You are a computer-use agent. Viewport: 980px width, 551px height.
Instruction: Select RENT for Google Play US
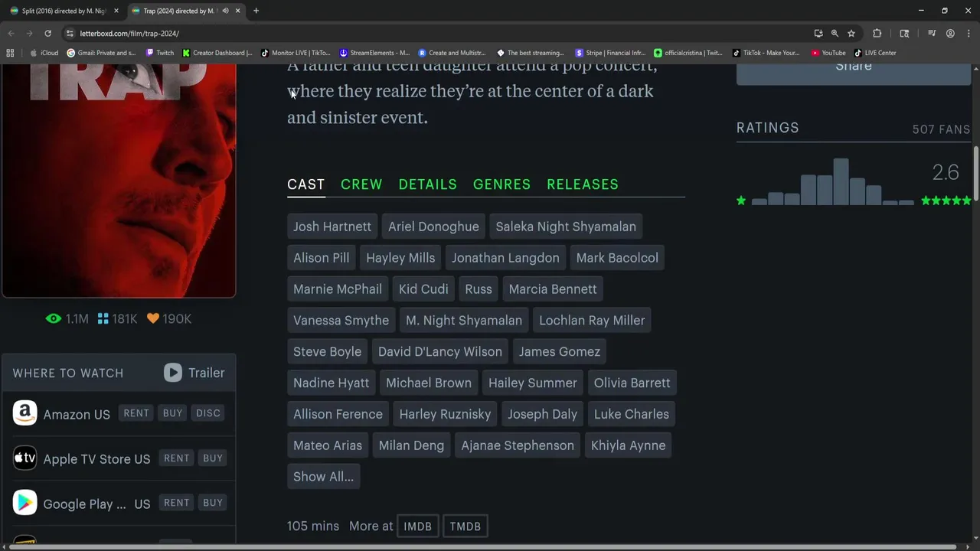click(x=176, y=503)
